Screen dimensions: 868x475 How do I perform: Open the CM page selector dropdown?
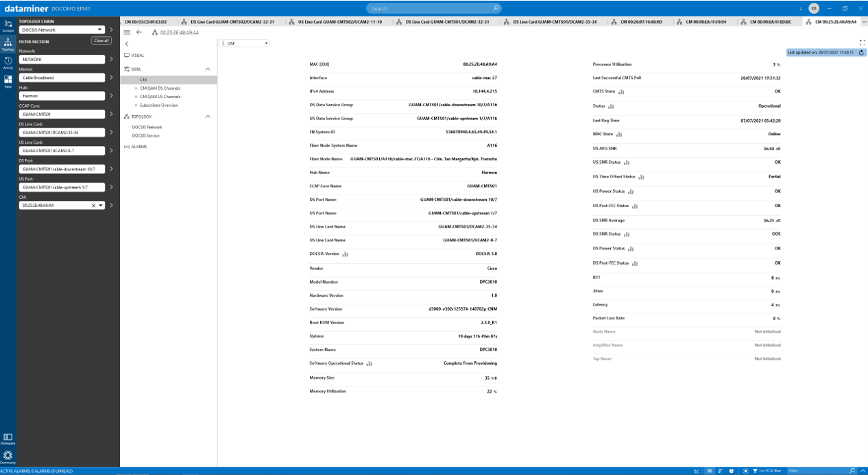coord(244,43)
